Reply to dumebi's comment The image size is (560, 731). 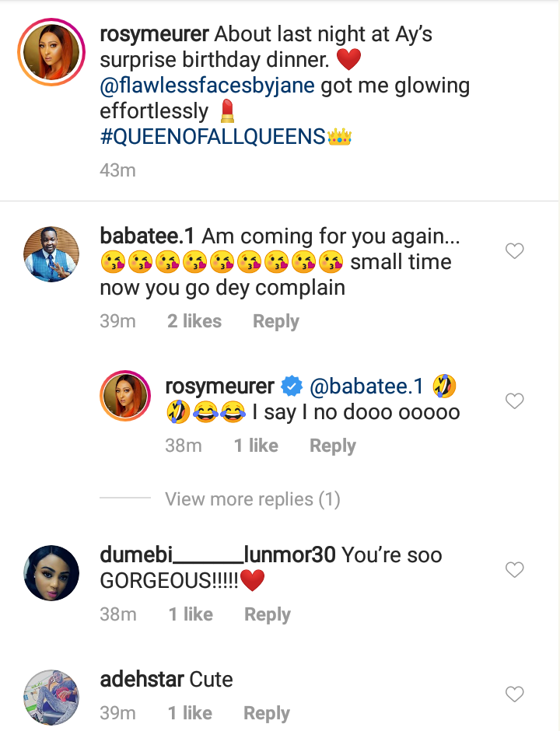tap(268, 614)
